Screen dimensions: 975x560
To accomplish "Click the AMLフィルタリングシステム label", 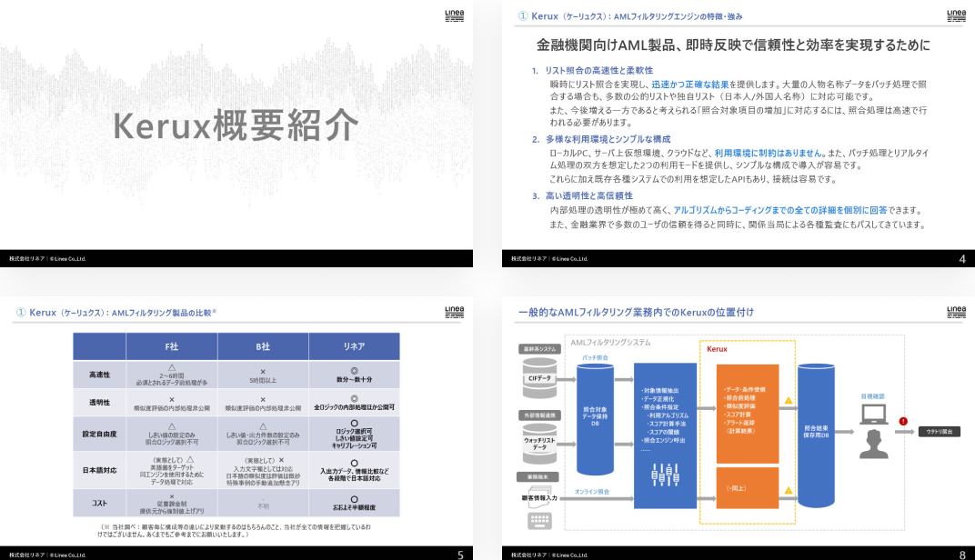I will coord(610,343).
